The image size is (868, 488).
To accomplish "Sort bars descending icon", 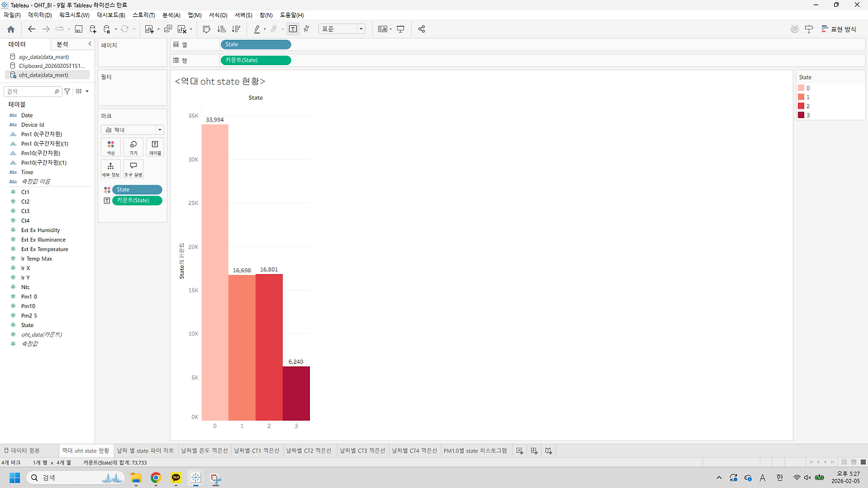I will (x=235, y=29).
